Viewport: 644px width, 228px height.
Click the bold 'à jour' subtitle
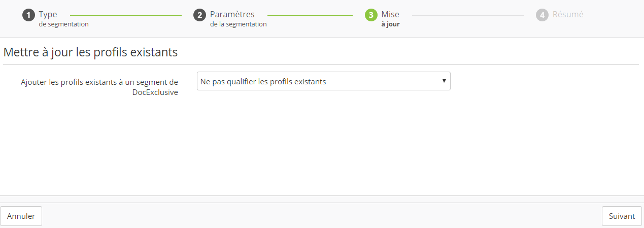[x=390, y=24]
